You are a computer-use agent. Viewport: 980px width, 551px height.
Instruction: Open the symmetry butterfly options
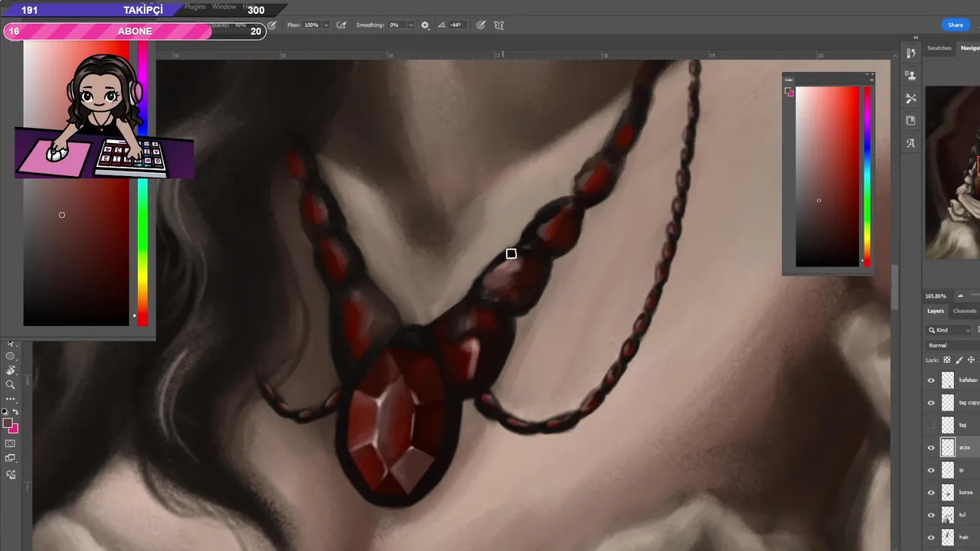[x=498, y=25]
